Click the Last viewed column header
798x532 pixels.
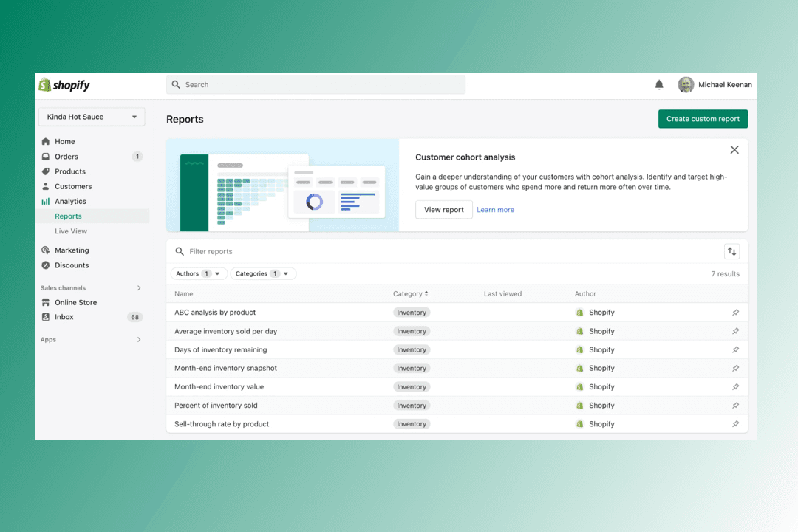point(502,294)
